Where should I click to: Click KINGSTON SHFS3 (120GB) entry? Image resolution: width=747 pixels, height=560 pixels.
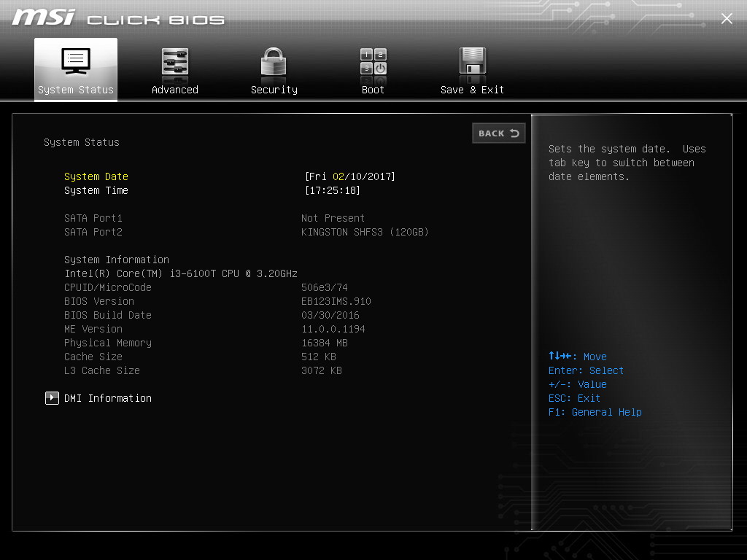[x=365, y=232]
